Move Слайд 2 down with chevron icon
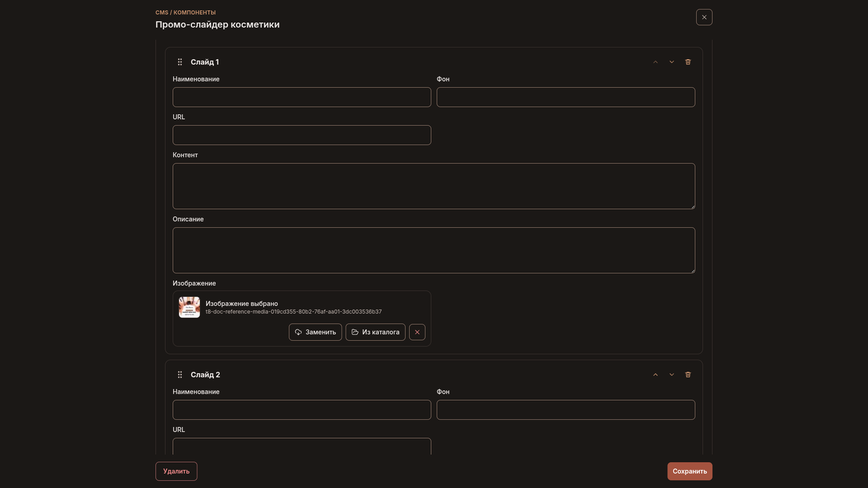Image resolution: width=868 pixels, height=488 pixels. pos(671,375)
